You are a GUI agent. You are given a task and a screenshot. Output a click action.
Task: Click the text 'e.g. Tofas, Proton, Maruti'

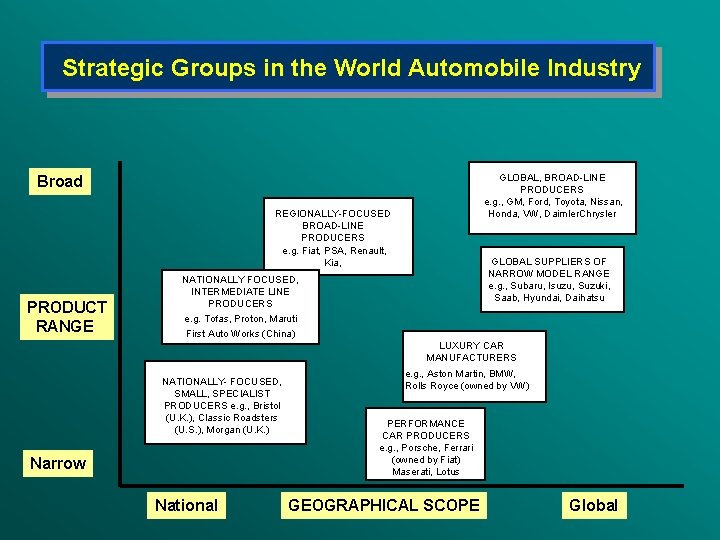click(241, 319)
